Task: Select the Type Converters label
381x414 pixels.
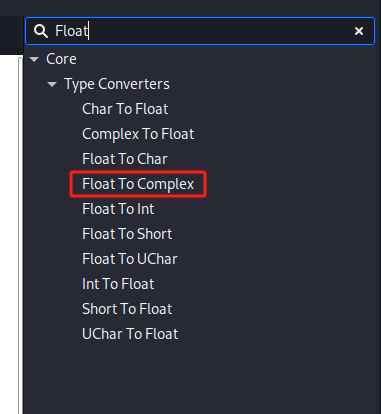Action: click(117, 84)
